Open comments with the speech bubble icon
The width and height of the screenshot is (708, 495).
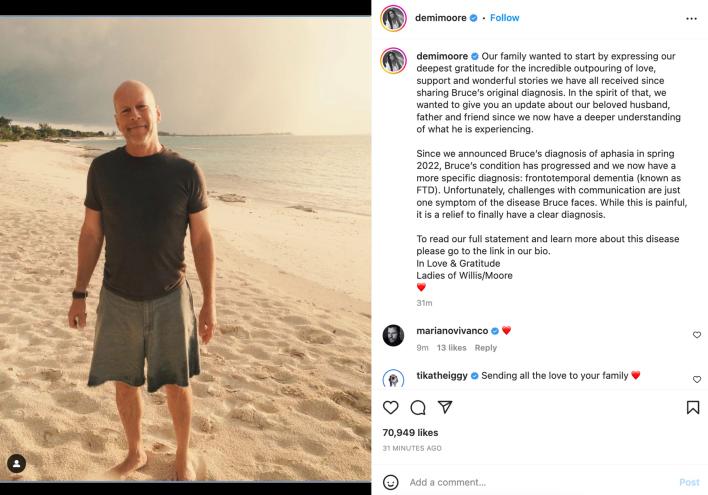click(418, 407)
